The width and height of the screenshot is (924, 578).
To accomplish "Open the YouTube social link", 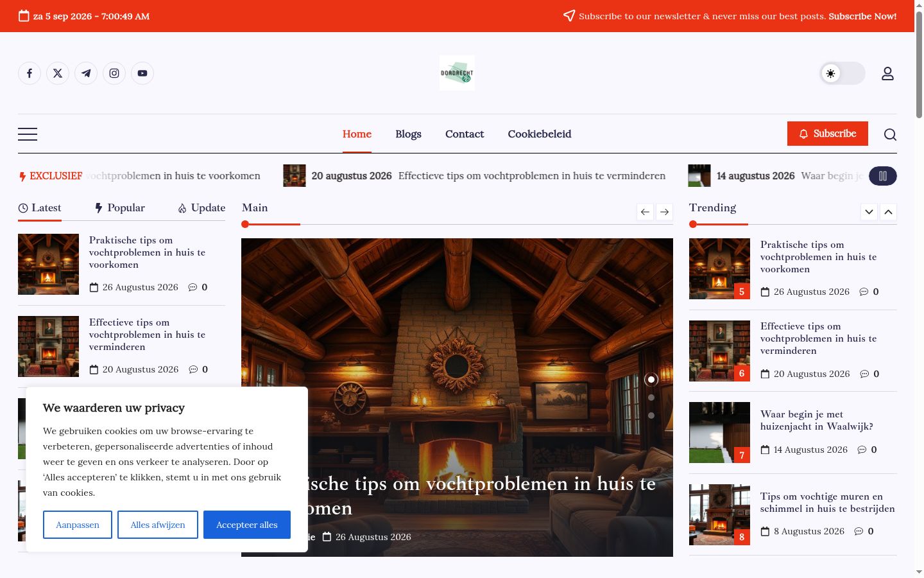I will (142, 73).
